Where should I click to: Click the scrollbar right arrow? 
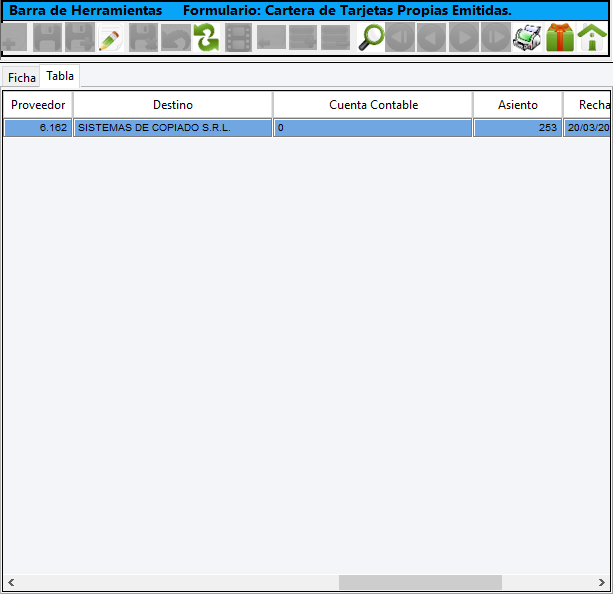click(x=600, y=582)
